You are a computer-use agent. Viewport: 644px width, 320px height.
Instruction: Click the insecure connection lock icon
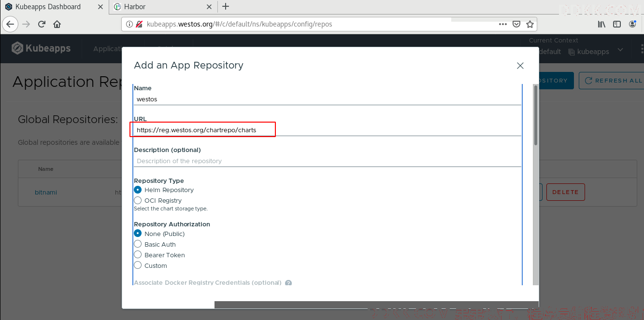(x=139, y=24)
